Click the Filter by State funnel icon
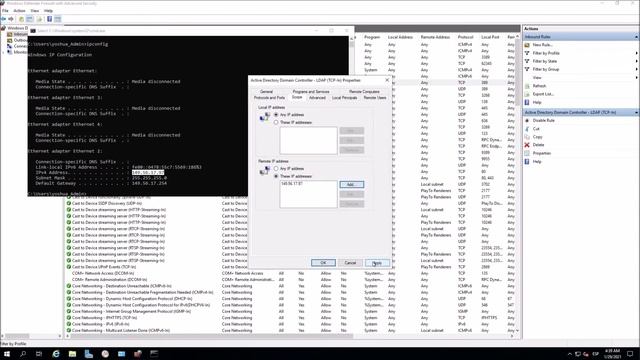The height and width of the screenshot is (360, 640). [527, 61]
